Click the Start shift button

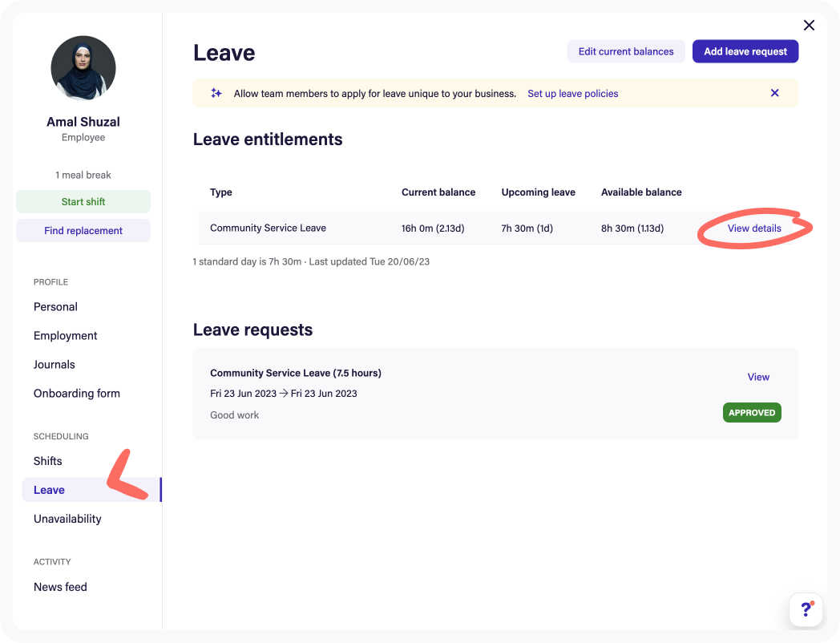[83, 201]
